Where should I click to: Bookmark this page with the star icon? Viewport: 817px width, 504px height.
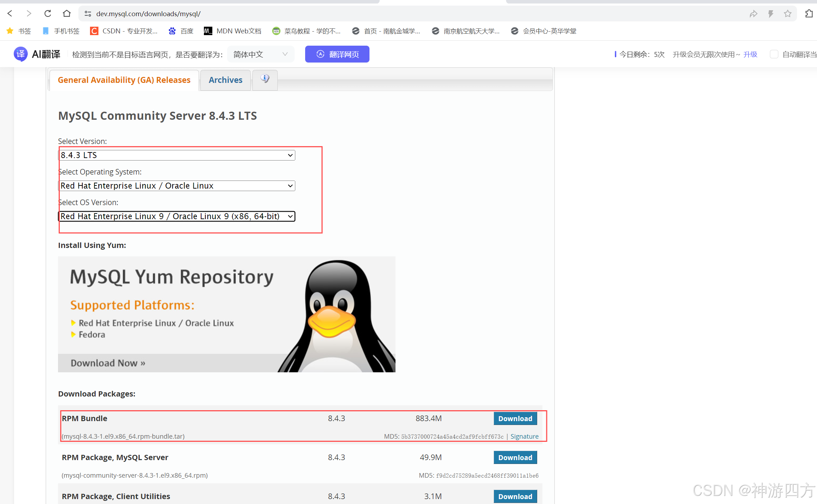(x=787, y=14)
